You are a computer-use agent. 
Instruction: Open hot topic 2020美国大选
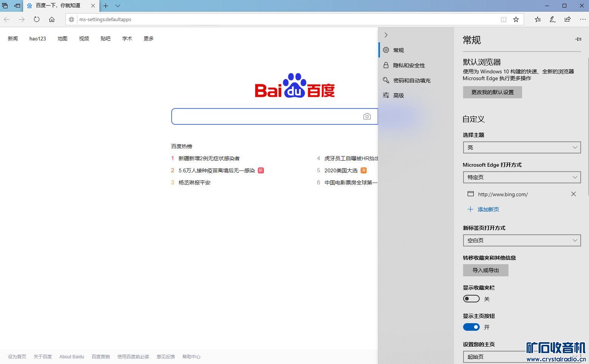tap(341, 170)
